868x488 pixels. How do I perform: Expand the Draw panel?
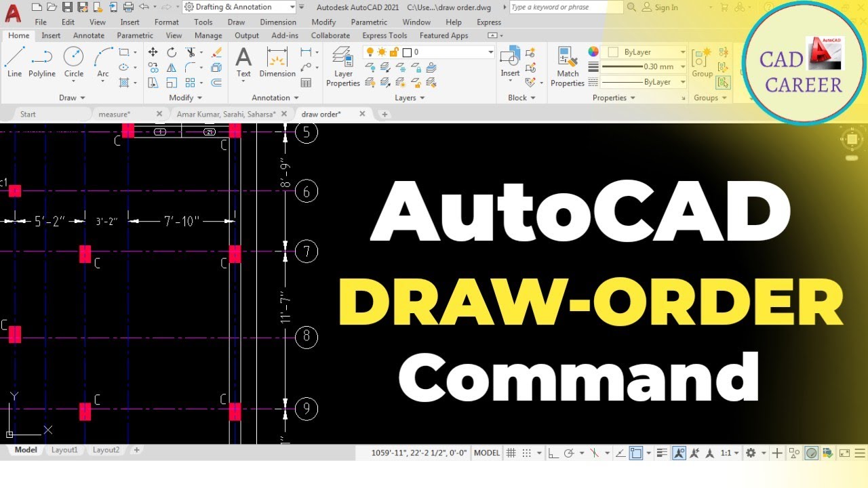(x=72, y=98)
